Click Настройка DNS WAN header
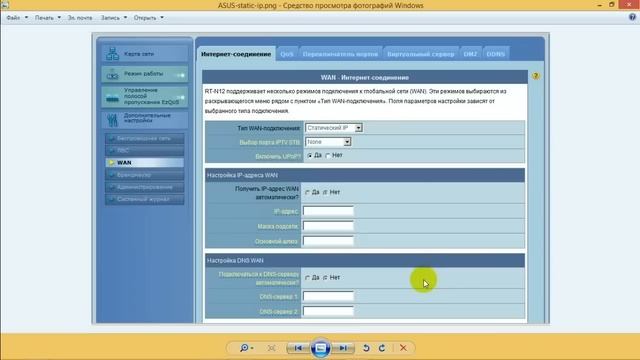This screenshot has height=360, width=640. (235, 260)
